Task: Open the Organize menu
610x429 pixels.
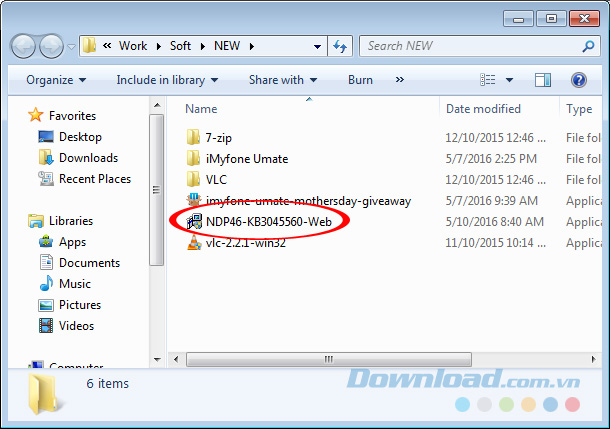Action: 56,80
